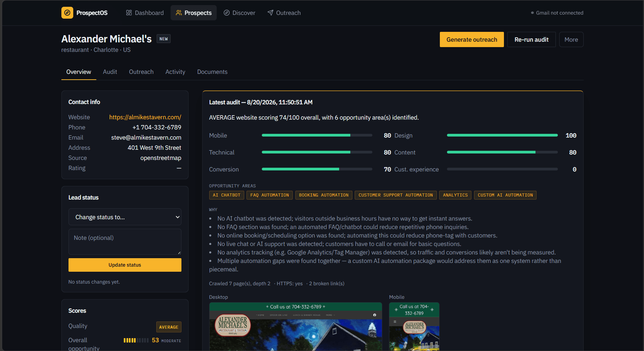Switch to the Overview tab
This screenshot has width=644, height=351.
[79, 72]
